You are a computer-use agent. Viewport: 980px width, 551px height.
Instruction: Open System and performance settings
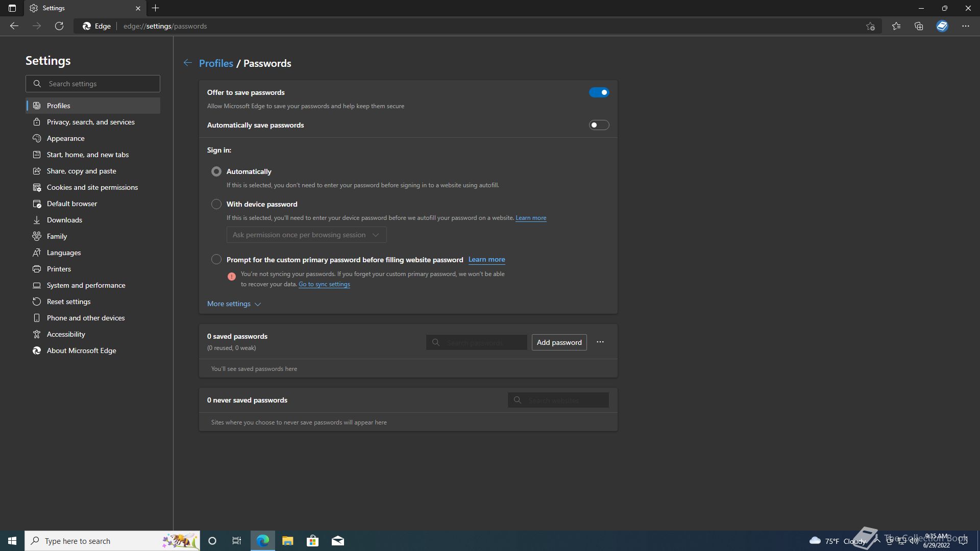coord(93,285)
